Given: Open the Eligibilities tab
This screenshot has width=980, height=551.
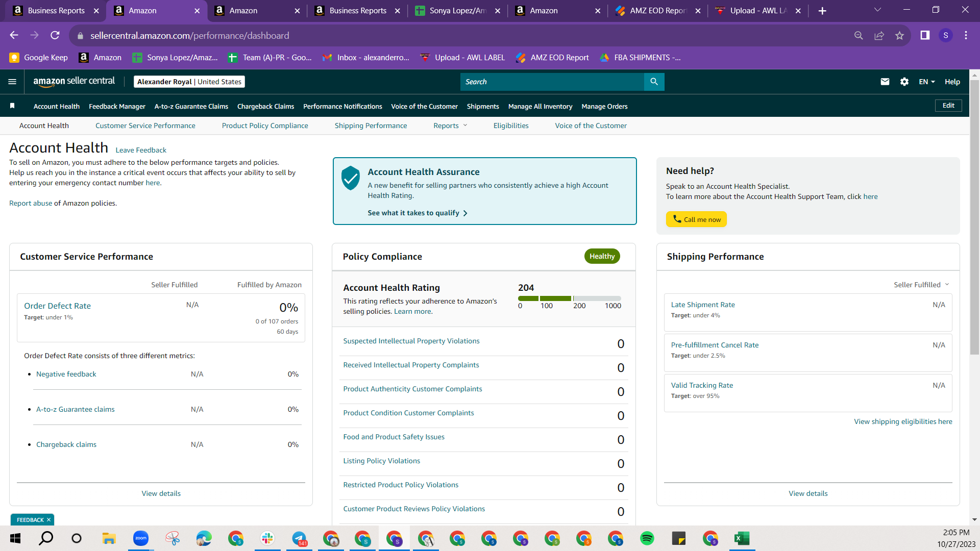Looking at the screenshot, I should (x=511, y=126).
